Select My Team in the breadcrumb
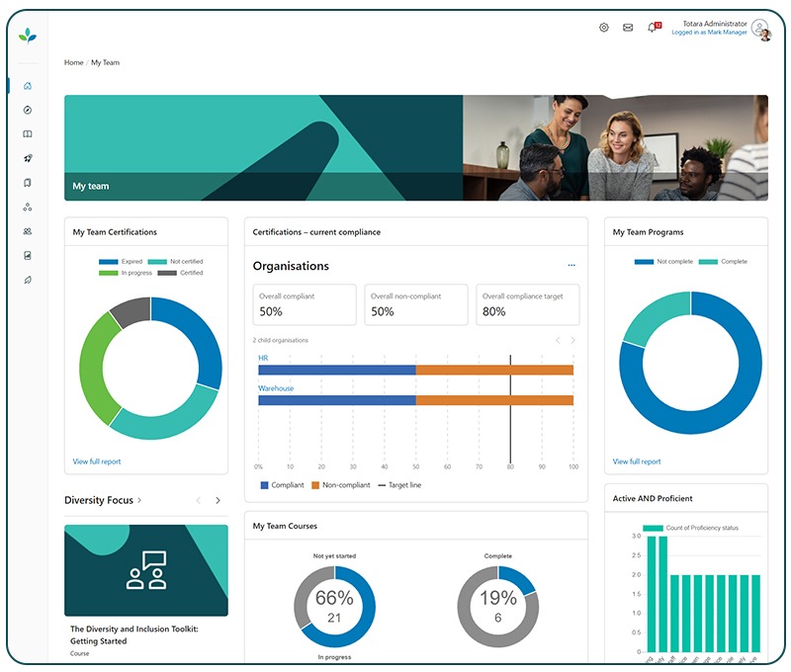The image size is (791, 672). [x=105, y=62]
